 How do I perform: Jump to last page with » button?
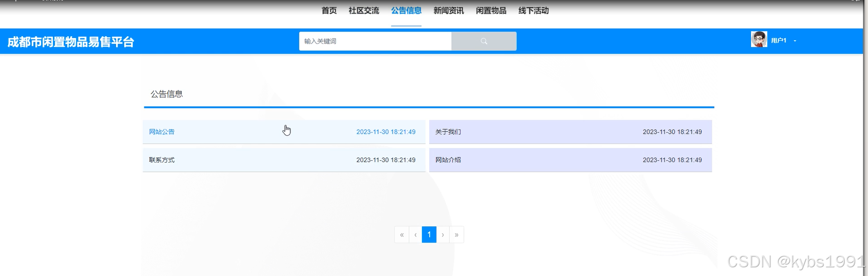pyautogui.click(x=457, y=235)
